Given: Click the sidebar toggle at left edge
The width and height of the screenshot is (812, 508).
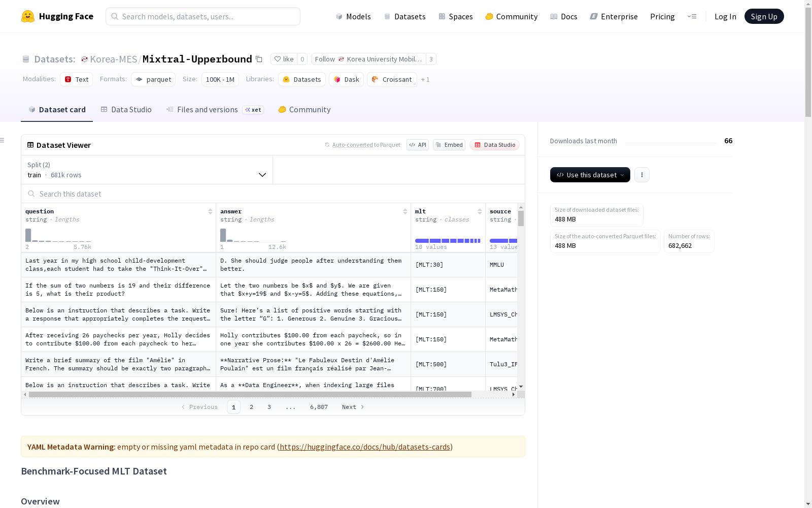Looking at the screenshot, I should (x=3, y=140).
